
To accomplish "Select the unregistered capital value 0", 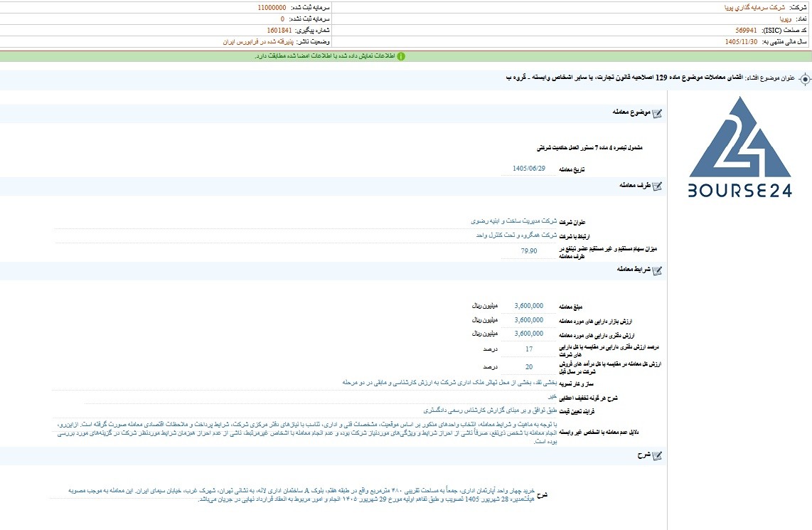I will [282, 19].
